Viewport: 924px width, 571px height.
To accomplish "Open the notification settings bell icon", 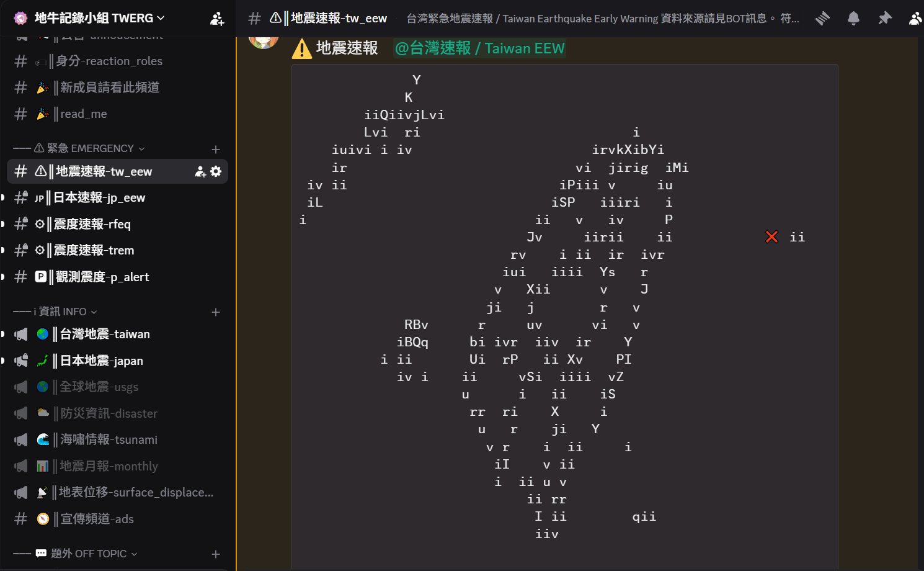I will click(853, 19).
